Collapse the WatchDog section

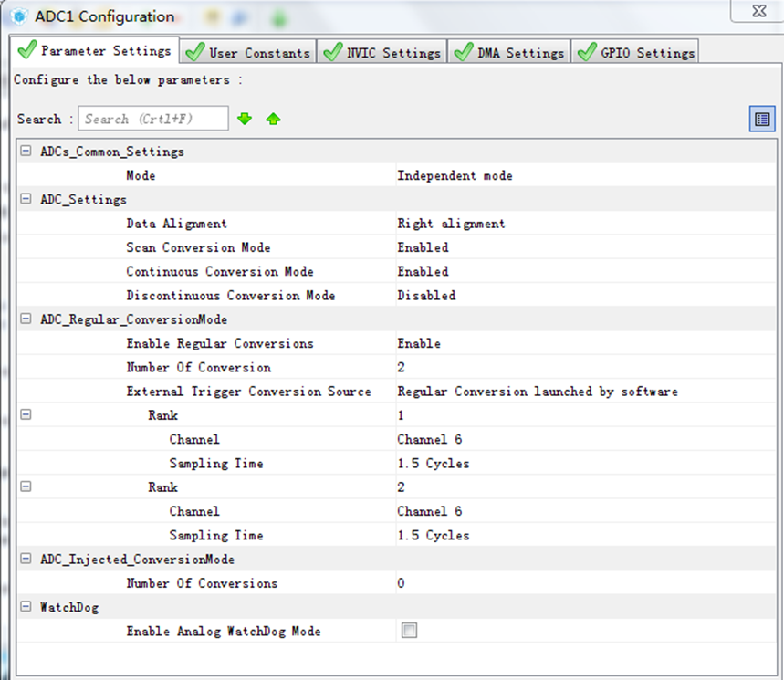pos(26,607)
